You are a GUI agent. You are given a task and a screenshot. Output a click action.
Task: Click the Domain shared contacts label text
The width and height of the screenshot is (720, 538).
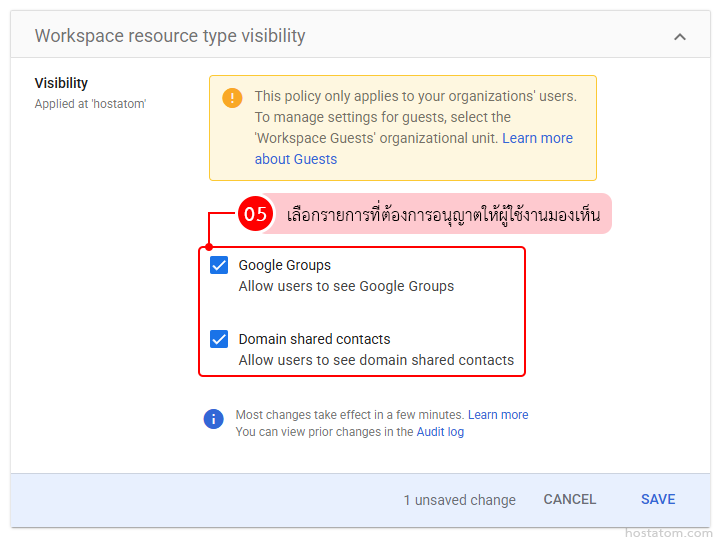(315, 339)
